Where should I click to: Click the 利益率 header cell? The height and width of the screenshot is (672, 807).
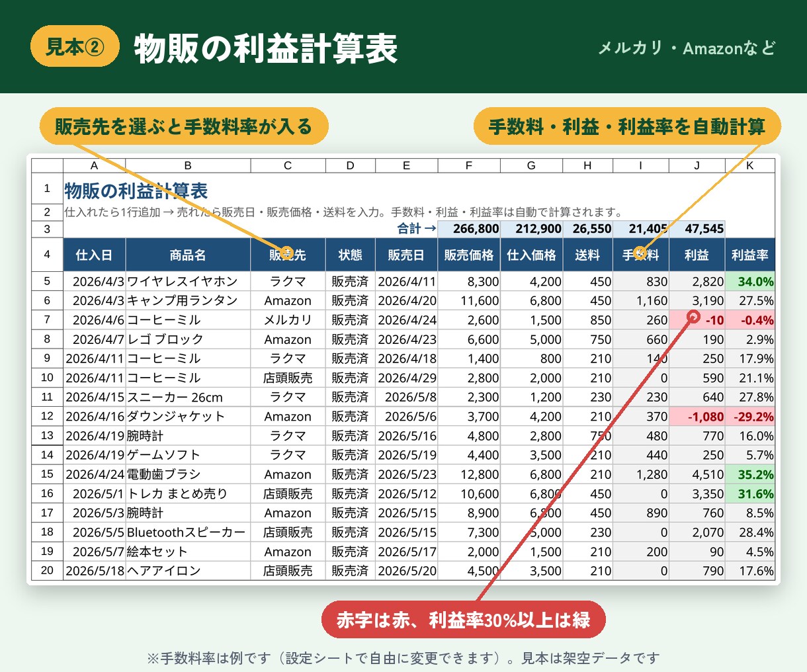749,255
